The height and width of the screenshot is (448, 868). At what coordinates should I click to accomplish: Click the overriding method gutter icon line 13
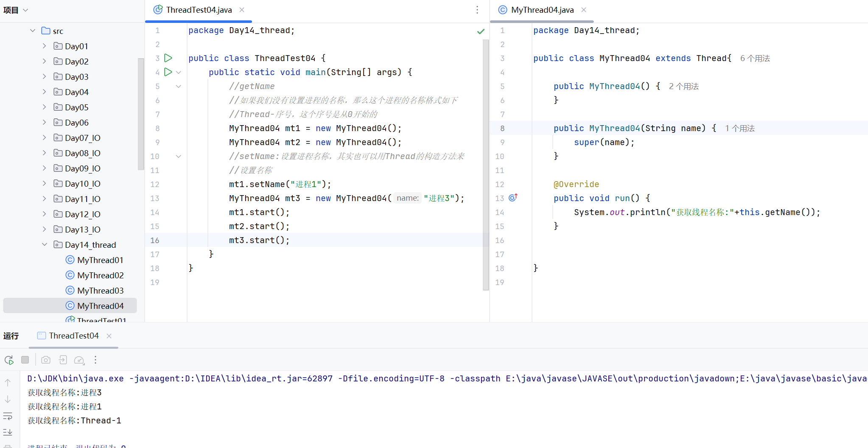(513, 198)
